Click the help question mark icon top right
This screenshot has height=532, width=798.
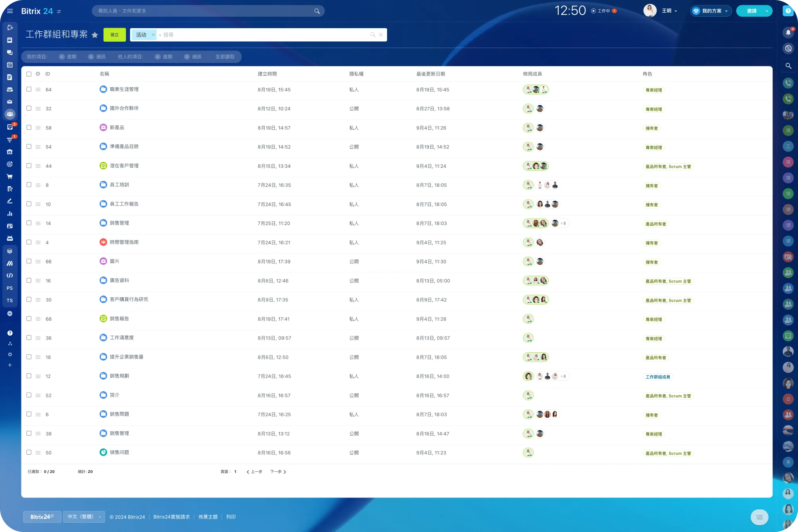788,11
